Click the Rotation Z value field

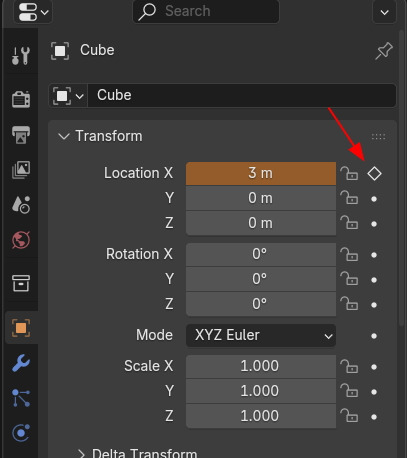point(261,304)
